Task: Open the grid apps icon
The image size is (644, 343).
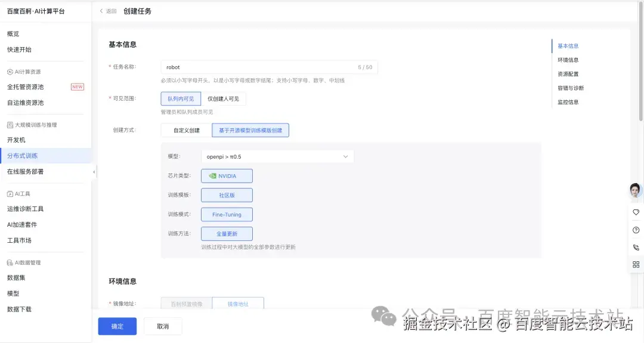Action: (636, 264)
